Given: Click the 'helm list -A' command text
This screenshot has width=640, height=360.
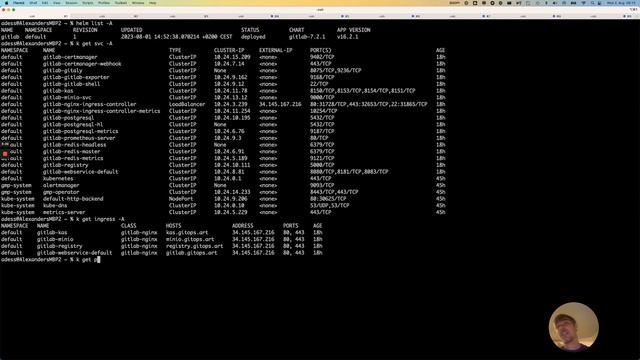Looking at the screenshot, I should [x=94, y=23].
